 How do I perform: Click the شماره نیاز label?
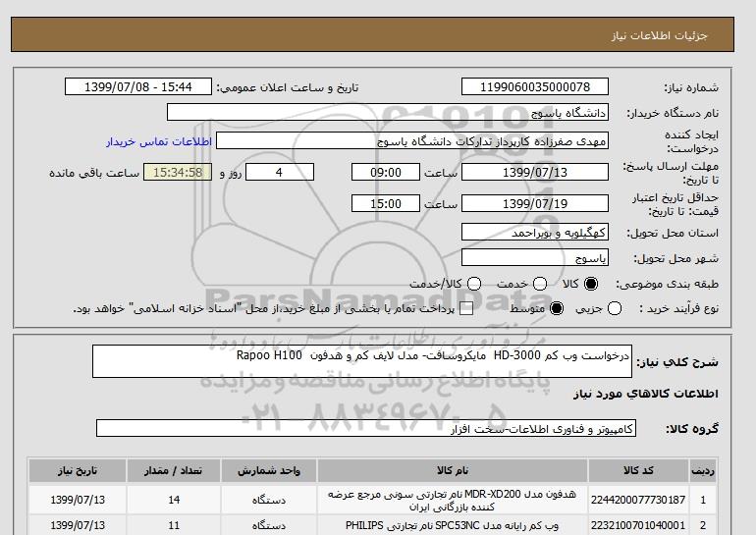coord(691,87)
